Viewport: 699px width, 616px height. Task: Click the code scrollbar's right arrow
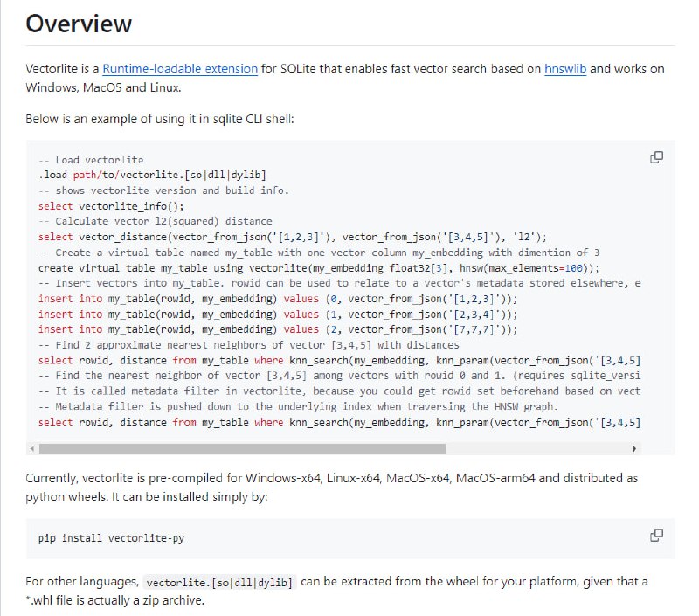pos(635,448)
